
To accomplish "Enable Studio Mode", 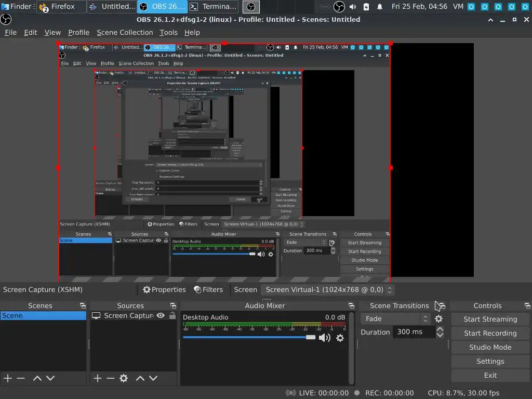I will 490,347.
